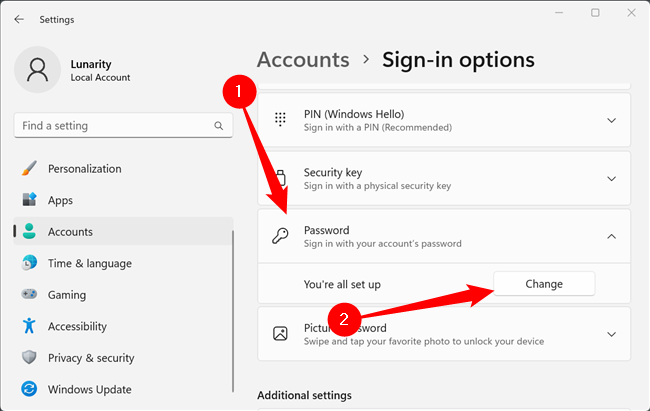
Task: Click the Windows Update sync icon
Action: 29,389
